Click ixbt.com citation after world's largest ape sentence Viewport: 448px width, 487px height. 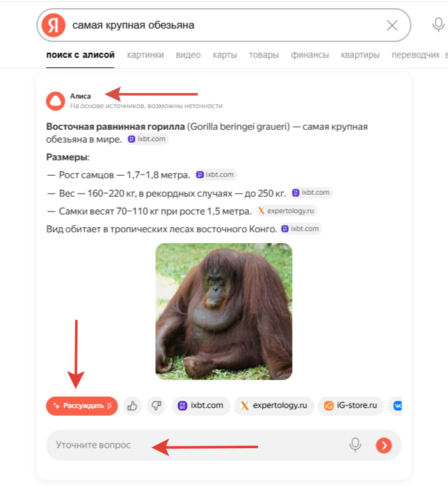(147, 139)
